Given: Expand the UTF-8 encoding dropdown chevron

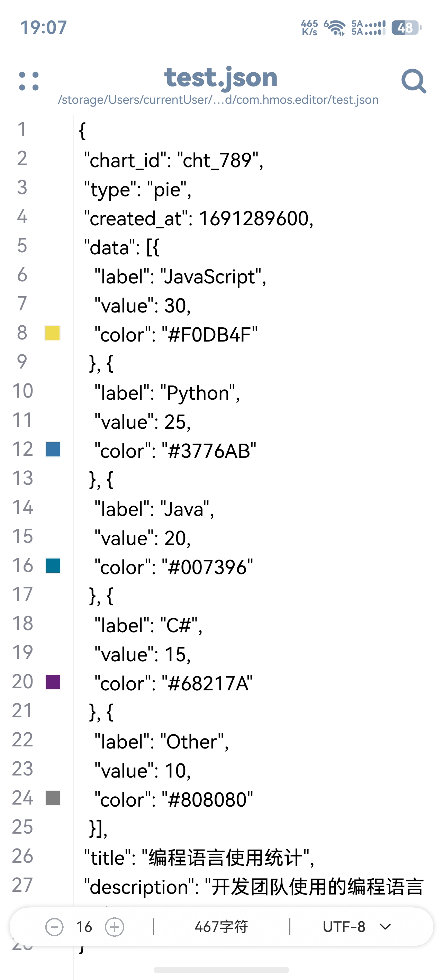Looking at the screenshot, I should coord(385,927).
